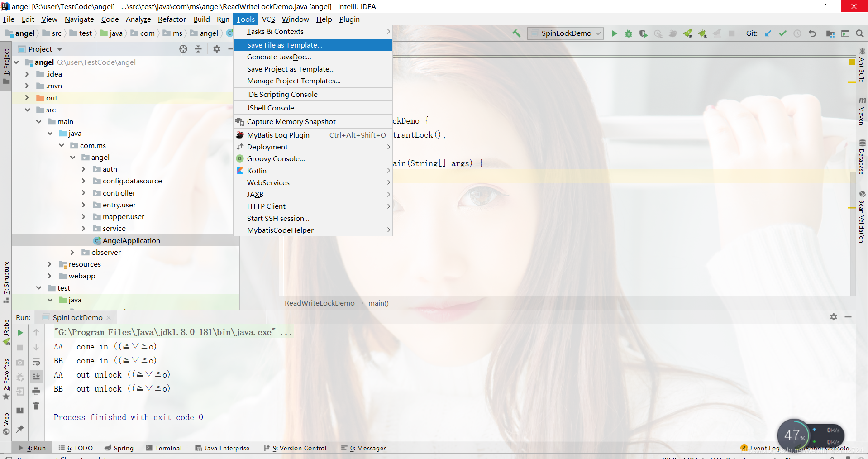Commit changes with the green Git checkmark
The height and width of the screenshot is (459, 868).
(782, 33)
